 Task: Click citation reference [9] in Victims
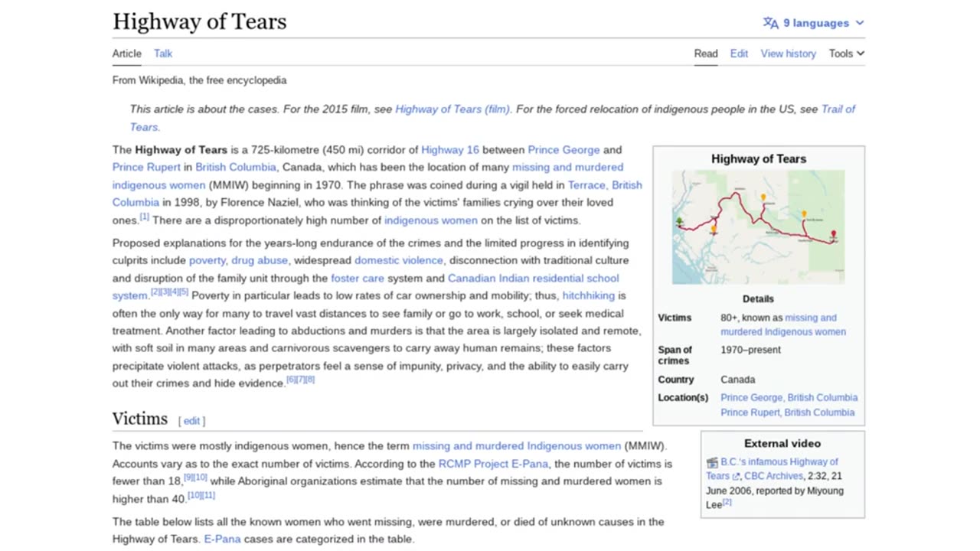pyautogui.click(x=188, y=478)
